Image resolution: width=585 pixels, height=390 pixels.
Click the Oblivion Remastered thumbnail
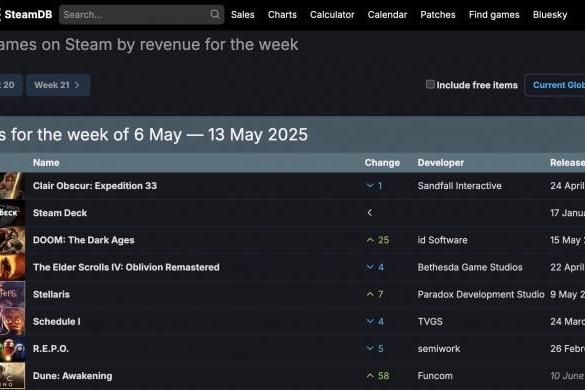click(x=12, y=267)
